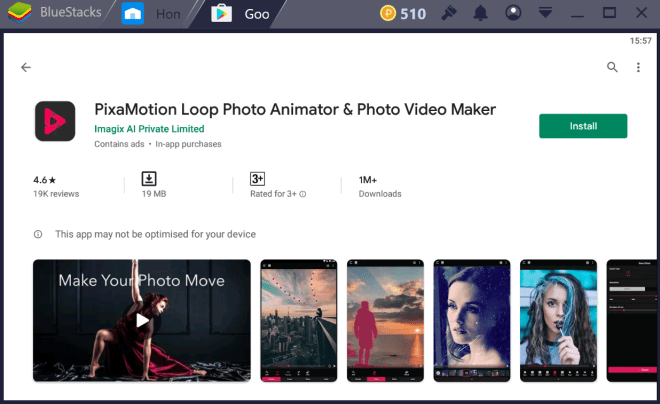Open the BlueStacks coins balance 510

403,13
